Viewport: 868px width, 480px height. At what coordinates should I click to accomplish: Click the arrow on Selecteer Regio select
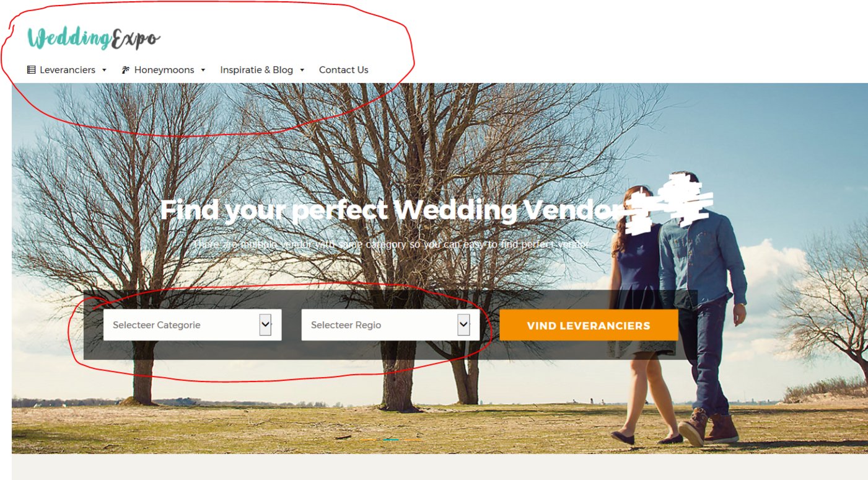463,325
